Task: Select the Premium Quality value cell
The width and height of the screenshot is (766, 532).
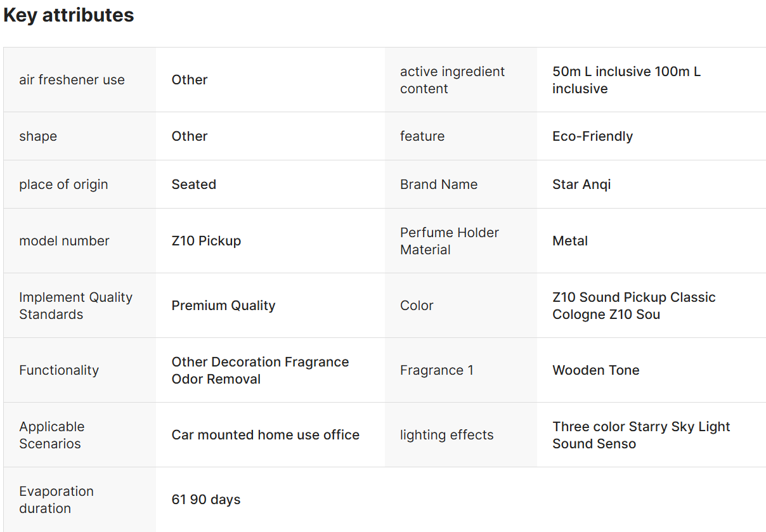Action: click(270, 306)
